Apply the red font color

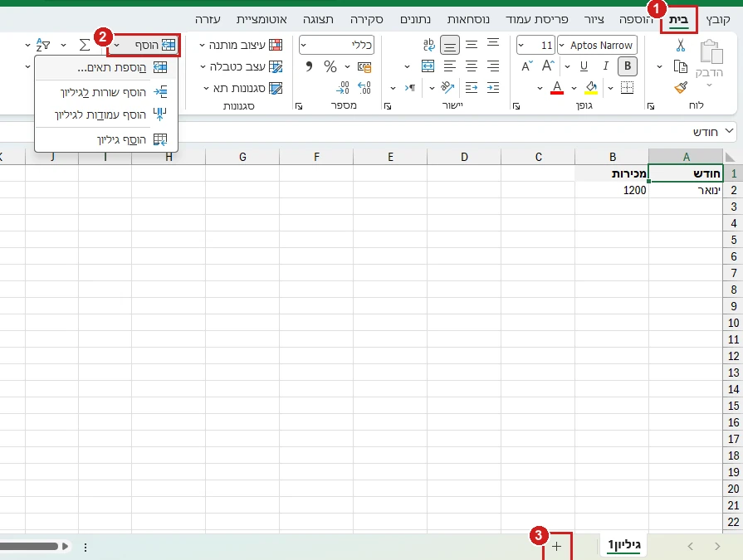click(x=557, y=88)
